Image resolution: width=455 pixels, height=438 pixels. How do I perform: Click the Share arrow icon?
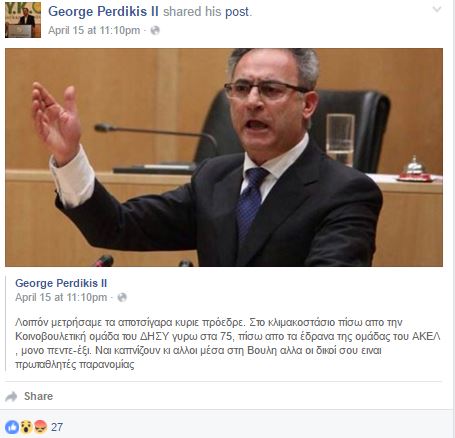click(11, 396)
